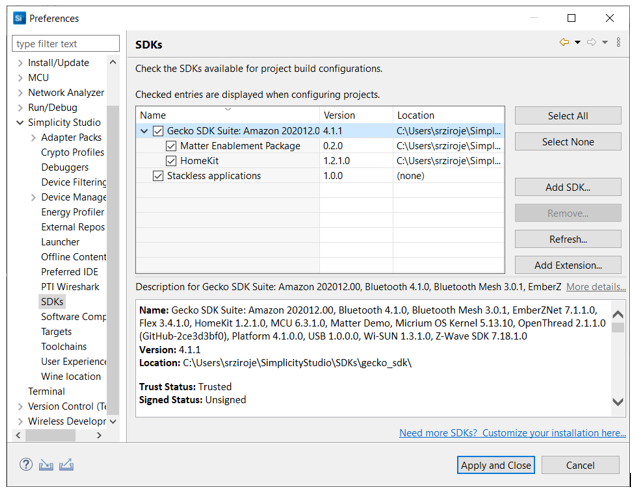
Task: Uncheck Stackless applications checkbox
Action: pyautogui.click(x=158, y=176)
